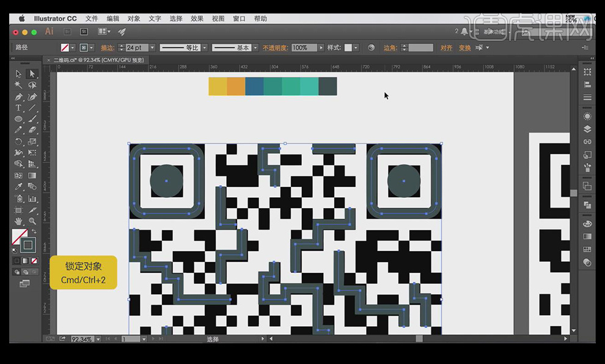Select the Direct Selection tool (white arrow)
This screenshot has width=605, height=364.
(x=32, y=74)
